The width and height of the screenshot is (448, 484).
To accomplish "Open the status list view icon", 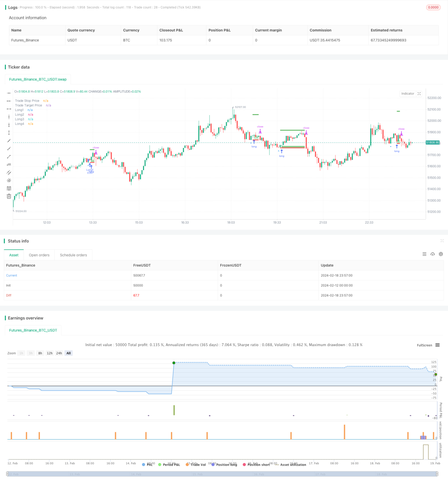I will pos(424,254).
